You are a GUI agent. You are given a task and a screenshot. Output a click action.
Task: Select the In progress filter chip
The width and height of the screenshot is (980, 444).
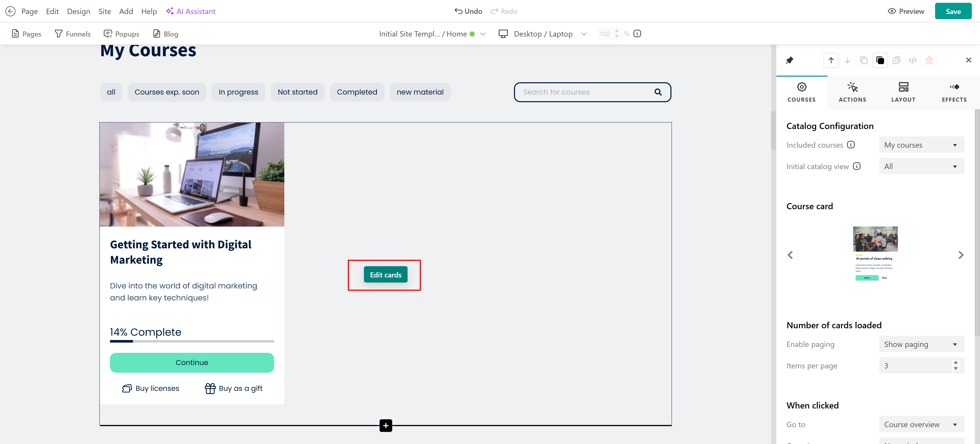pos(238,92)
